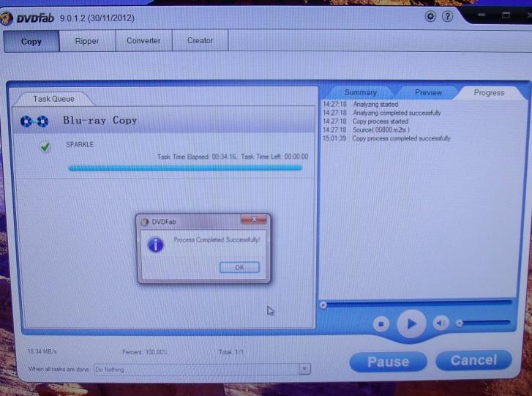
Task: Minimize the DVDFab window
Action: point(481,15)
